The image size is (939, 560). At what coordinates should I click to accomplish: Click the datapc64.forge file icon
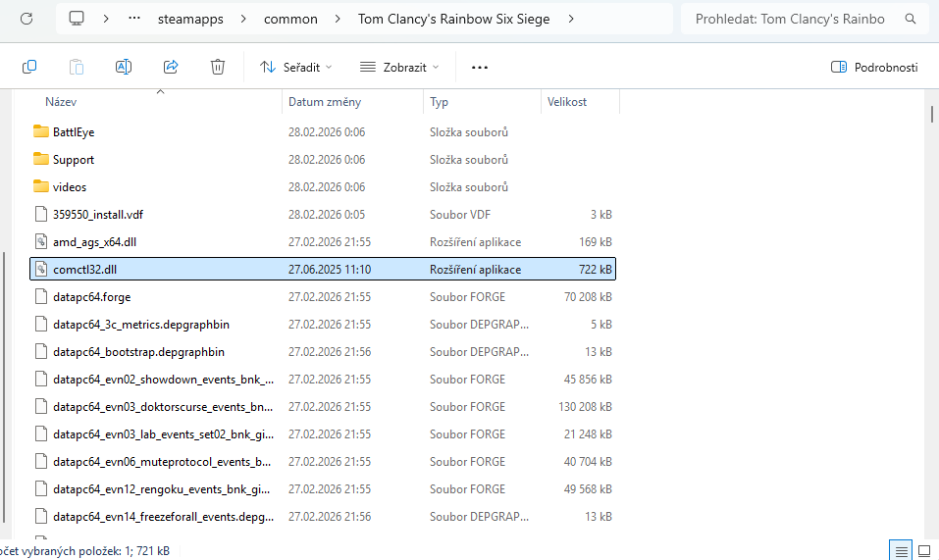(41, 296)
